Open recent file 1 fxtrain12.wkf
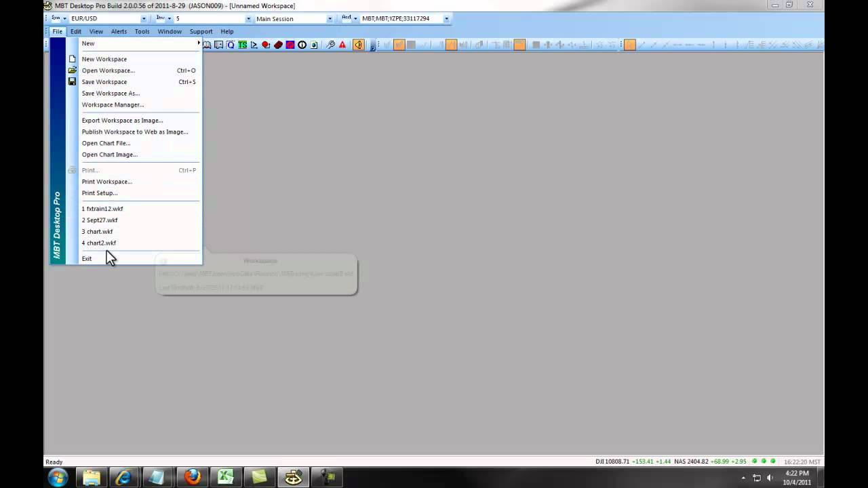Image resolution: width=868 pixels, height=488 pixels. tap(102, 209)
